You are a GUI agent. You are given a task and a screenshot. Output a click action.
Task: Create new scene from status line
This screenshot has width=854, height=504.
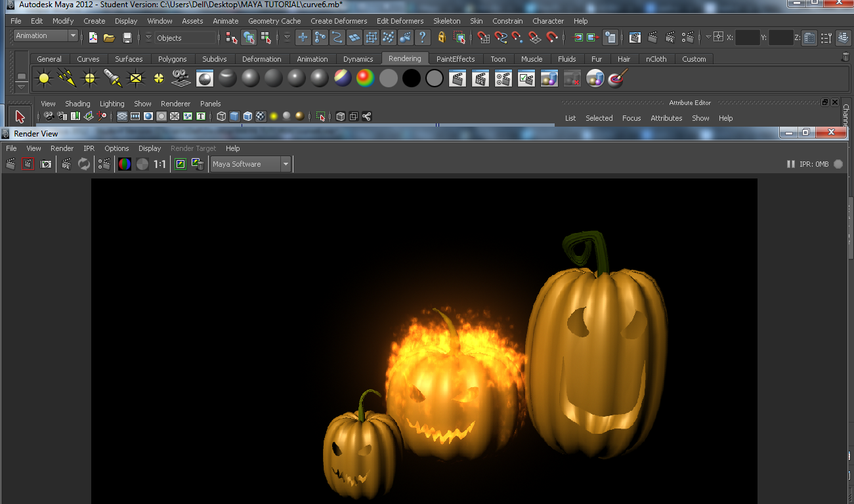click(93, 37)
